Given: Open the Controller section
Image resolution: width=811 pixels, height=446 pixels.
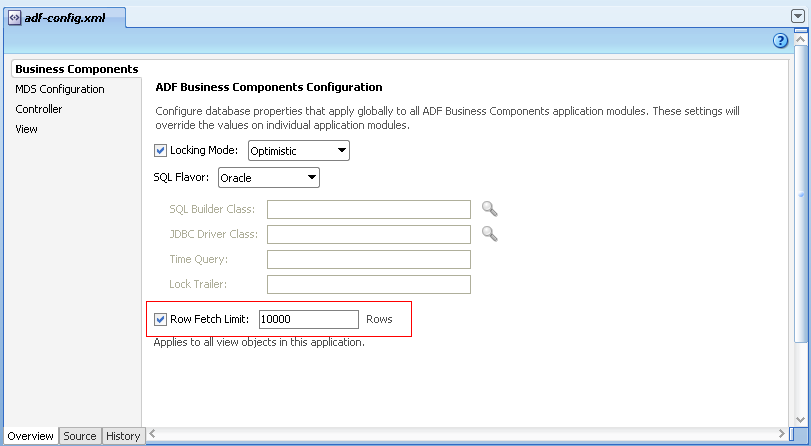Looking at the screenshot, I should point(39,109).
